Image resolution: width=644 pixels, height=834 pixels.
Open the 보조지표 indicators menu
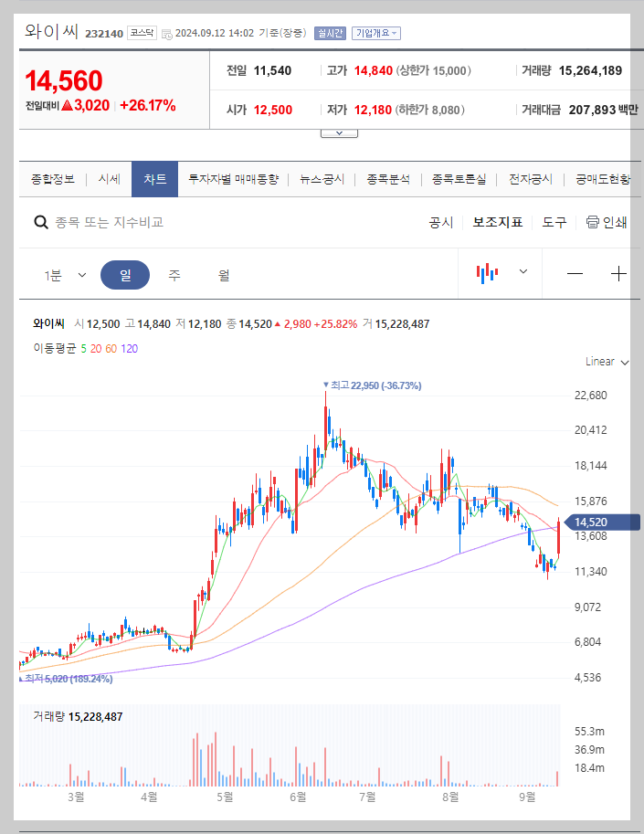pyautogui.click(x=498, y=222)
